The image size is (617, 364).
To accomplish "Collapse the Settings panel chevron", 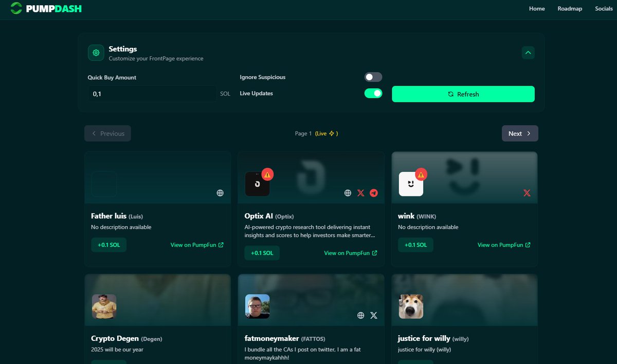I will tap(528, 52).
